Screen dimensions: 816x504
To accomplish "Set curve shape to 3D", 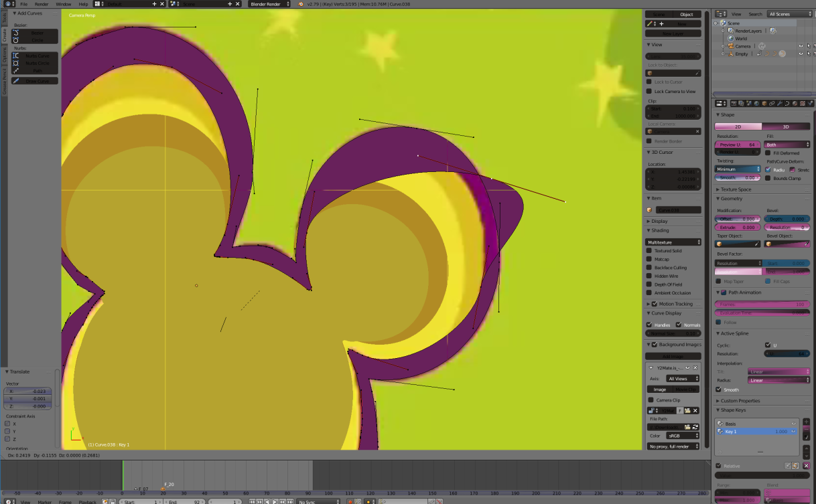I will pyautogui.click(x=786, y=126).
